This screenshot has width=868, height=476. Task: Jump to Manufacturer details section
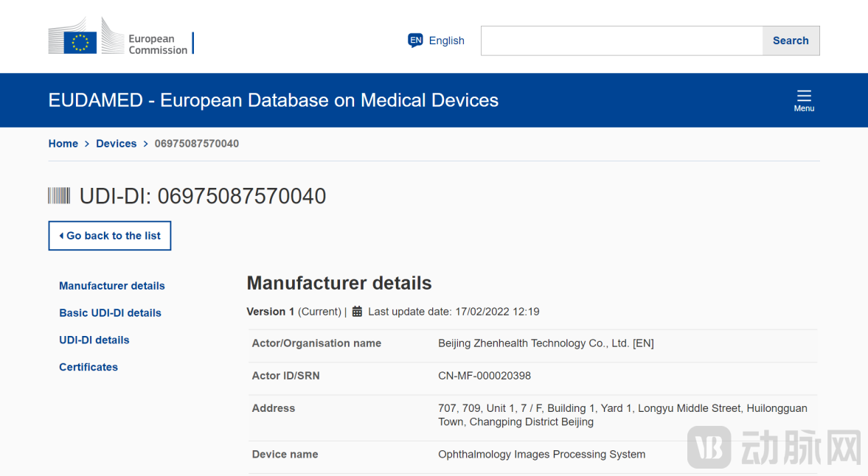coord(112,286)
